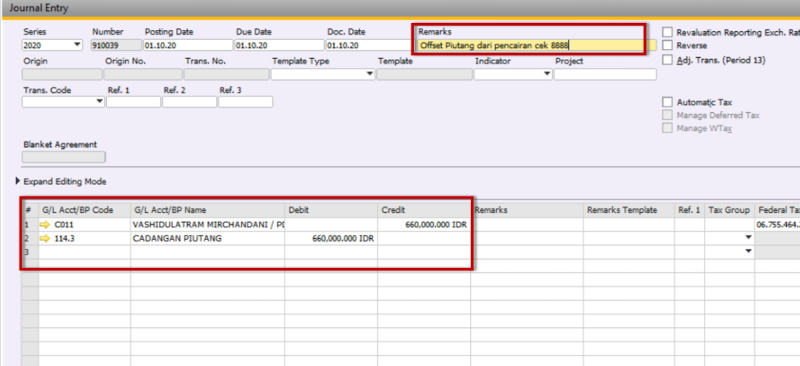800x366 pixels.
Task: Click the Doc. Date field
Action: (x=370, y=45)
